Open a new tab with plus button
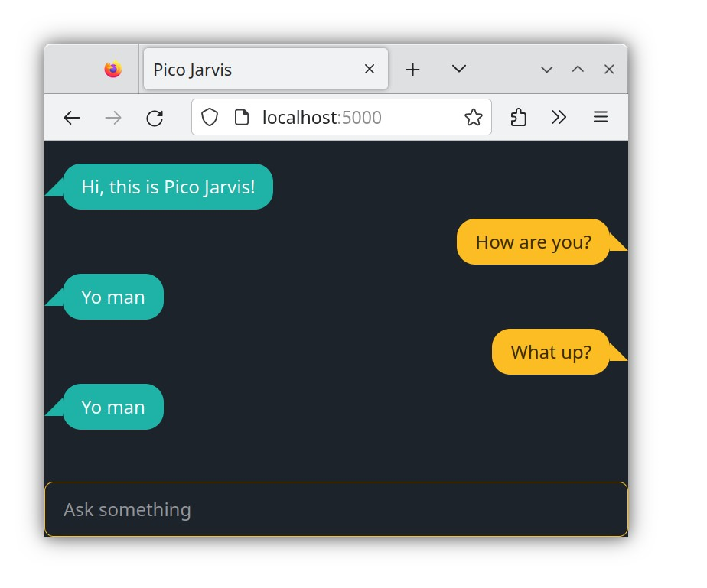The width and height of the screenshot is (707, 588). [x=412, y=70]
